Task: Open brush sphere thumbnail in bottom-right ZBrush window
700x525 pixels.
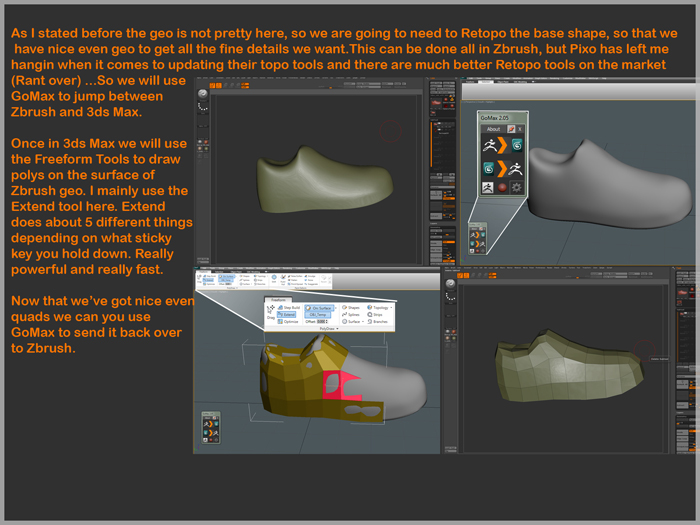Action: (x=450, y=283)
